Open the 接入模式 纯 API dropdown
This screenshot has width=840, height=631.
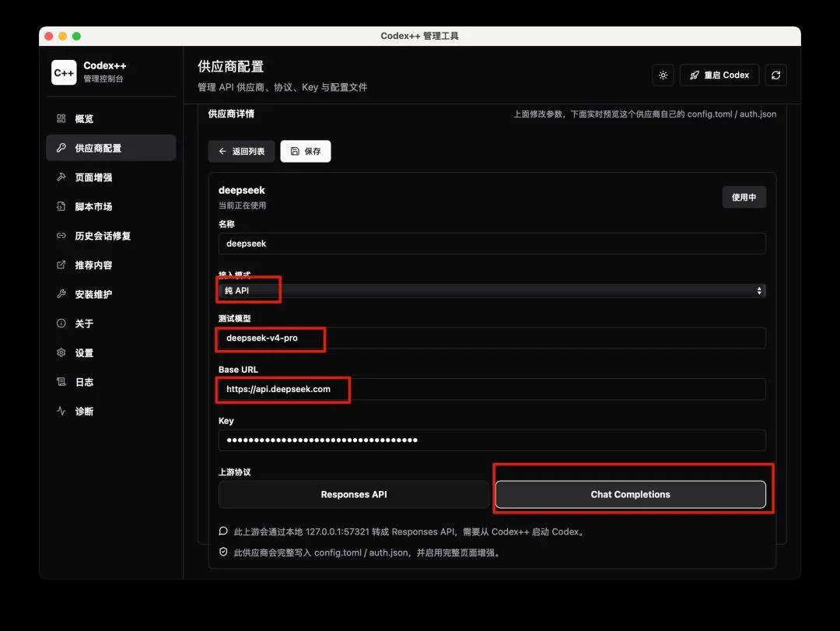(492, 290)
